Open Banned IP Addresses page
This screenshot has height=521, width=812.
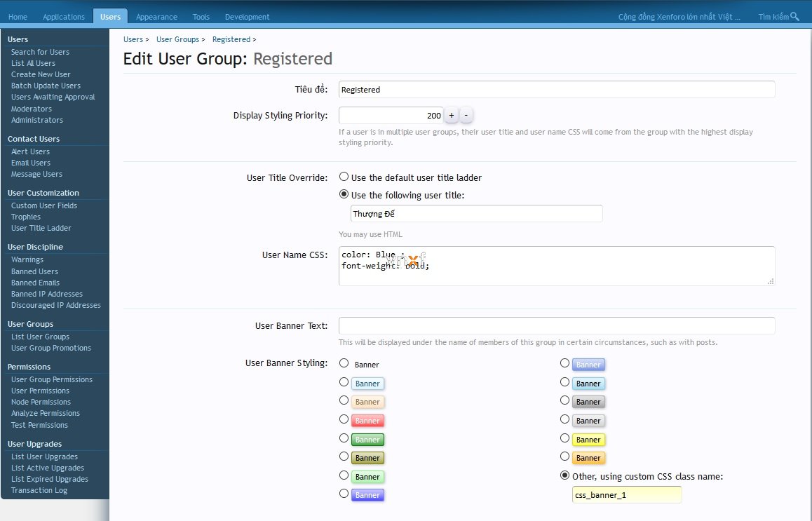46,294
